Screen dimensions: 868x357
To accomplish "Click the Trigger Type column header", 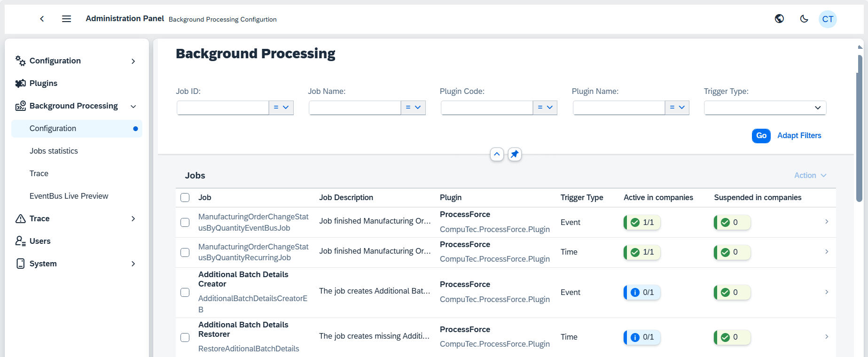I will tap(582, 197).
